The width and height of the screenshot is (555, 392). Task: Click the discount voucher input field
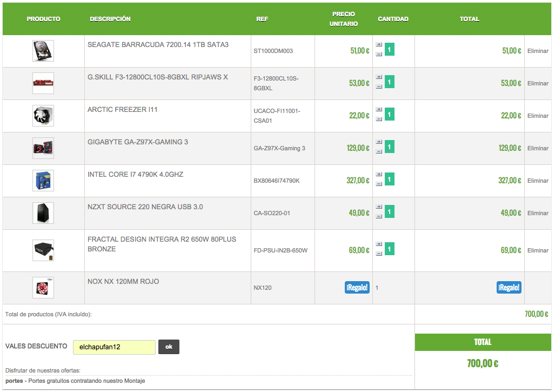click(114, 347)
